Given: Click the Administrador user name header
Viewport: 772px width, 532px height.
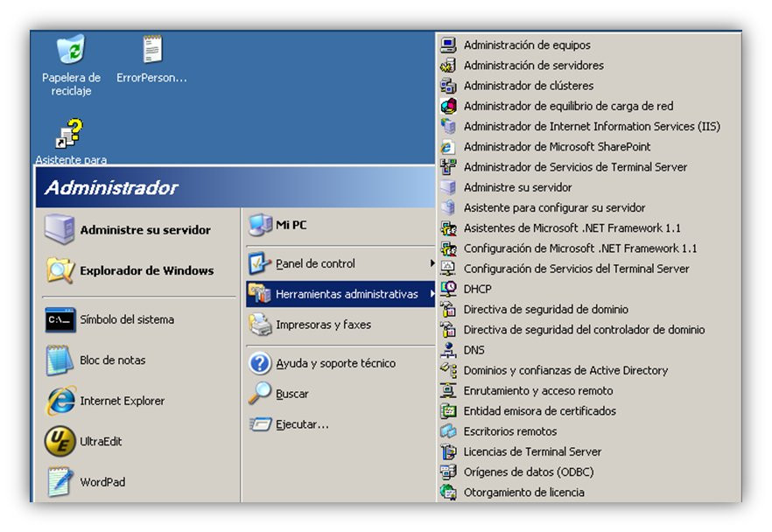Looking at the screenshot, I should click(111, 187).
